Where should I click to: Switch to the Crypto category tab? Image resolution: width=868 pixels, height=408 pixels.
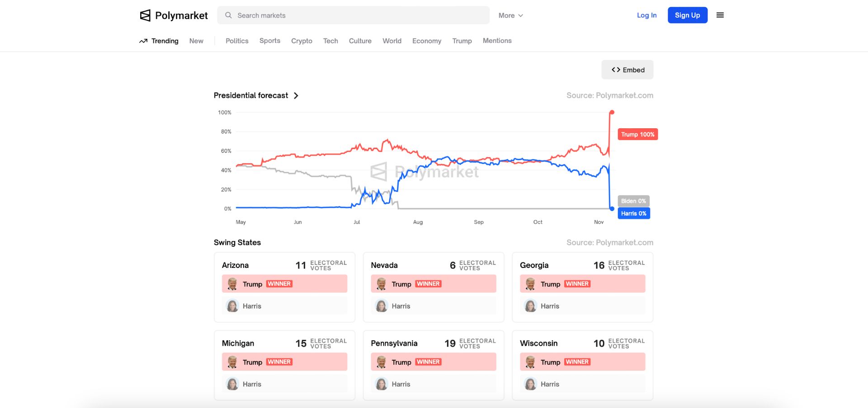click(302, 41)
